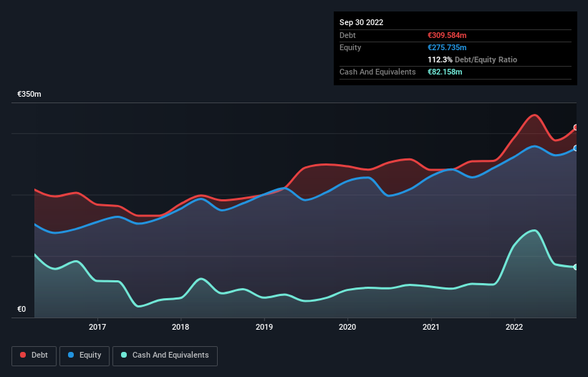Select the blue Equity endpoint marker on chart
The width and height of the screenshot is (588, 377).
click(x=576, y=148)
